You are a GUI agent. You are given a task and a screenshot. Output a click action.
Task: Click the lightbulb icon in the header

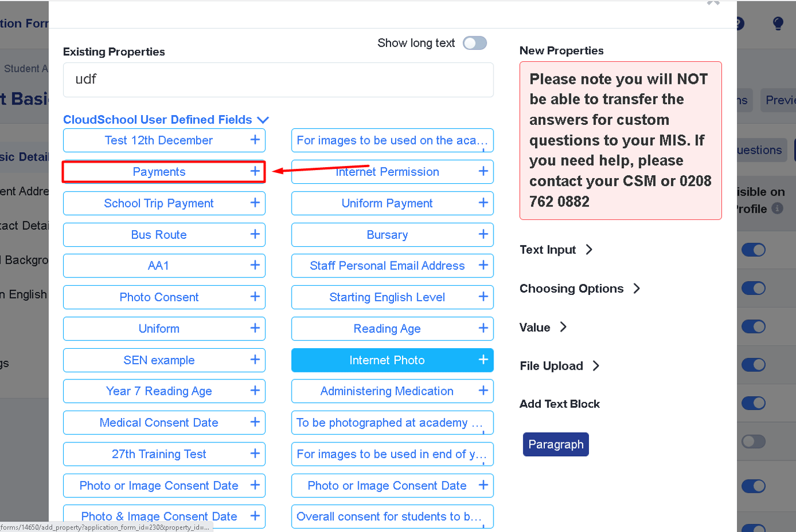778,23
